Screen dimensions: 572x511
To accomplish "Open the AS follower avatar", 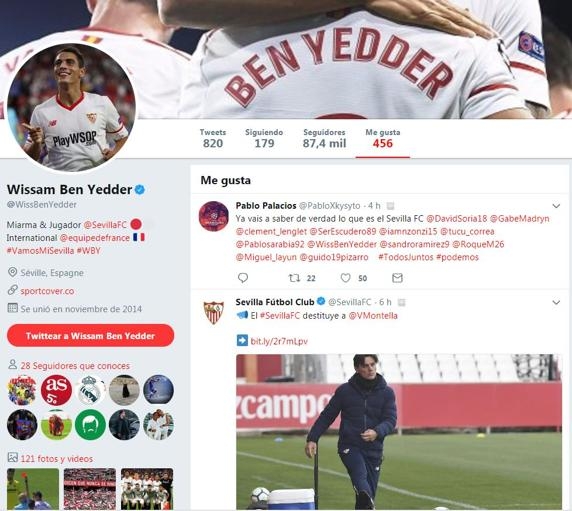I will tap(56, 390).
